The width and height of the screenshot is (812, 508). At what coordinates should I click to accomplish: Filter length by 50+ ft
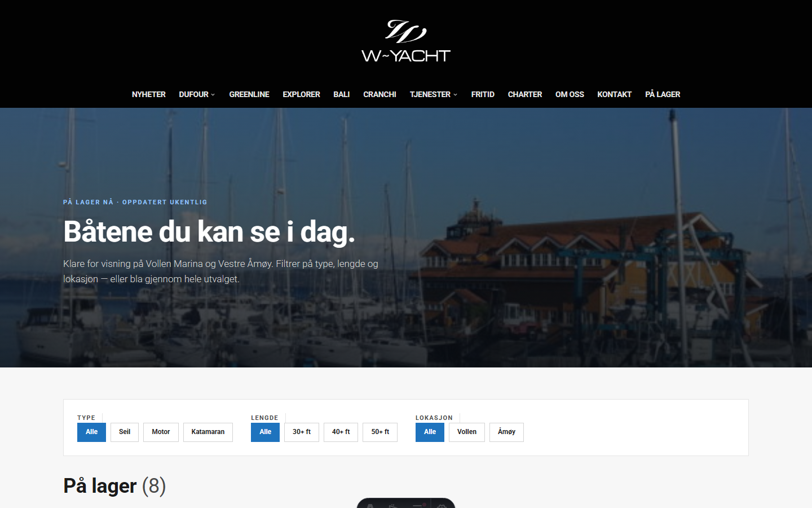[380, 432]
